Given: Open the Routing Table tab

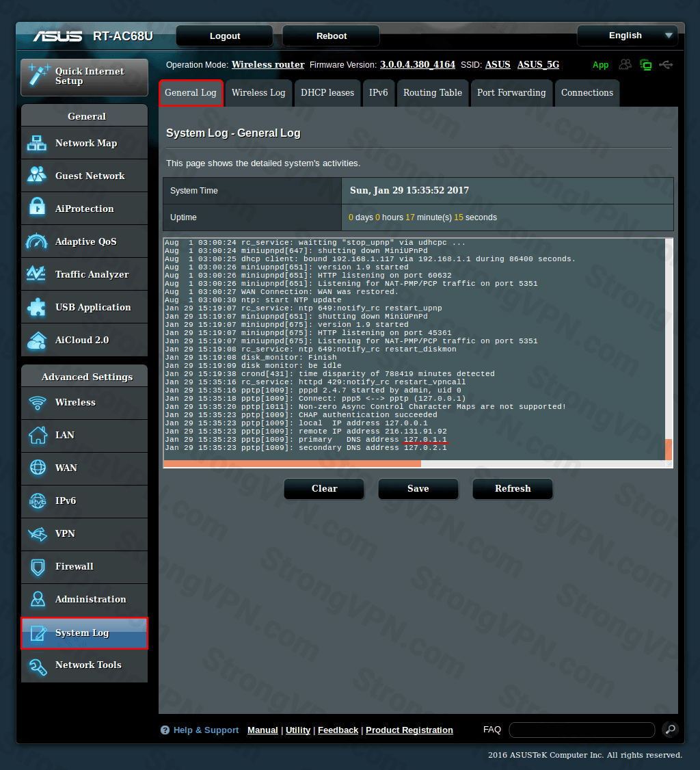Looking at the screenshot, I should tap(433, 93).
